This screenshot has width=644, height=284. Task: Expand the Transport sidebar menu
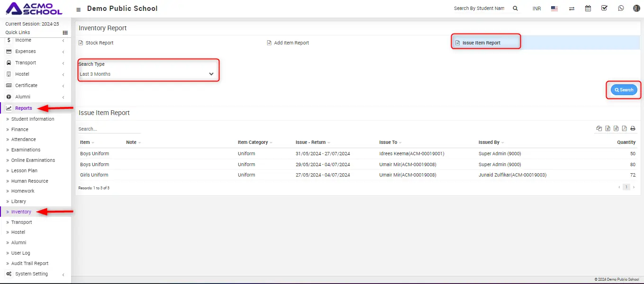[x=26, y=63]
